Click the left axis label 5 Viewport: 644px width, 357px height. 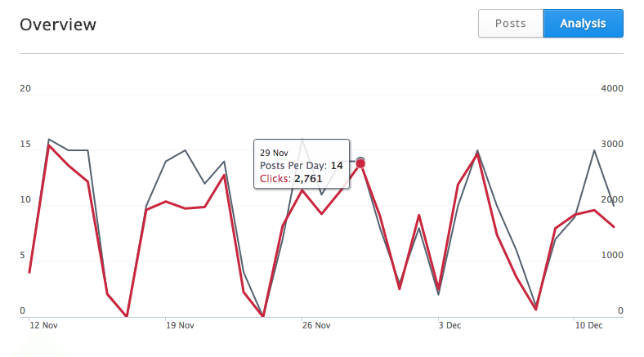23,256
